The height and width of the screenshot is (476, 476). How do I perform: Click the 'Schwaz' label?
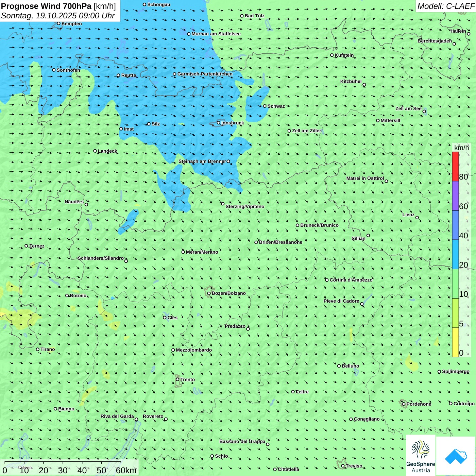pyautogui.click(x=276, y=106)
